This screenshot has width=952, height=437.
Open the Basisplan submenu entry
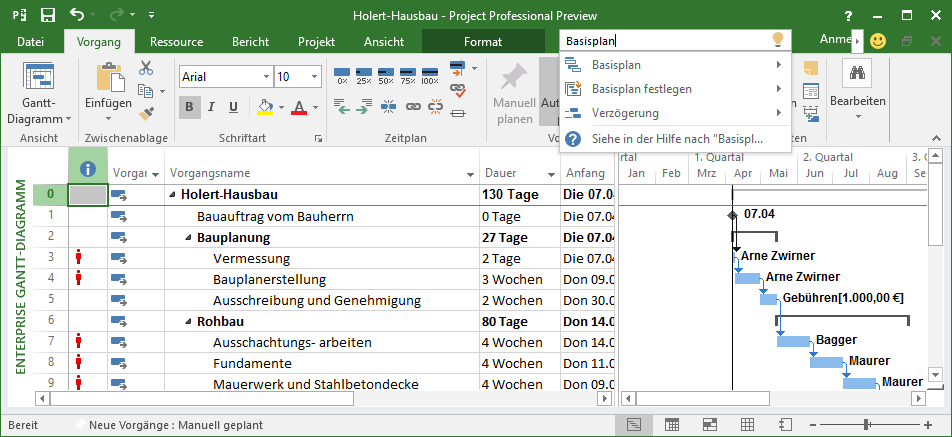675,65
